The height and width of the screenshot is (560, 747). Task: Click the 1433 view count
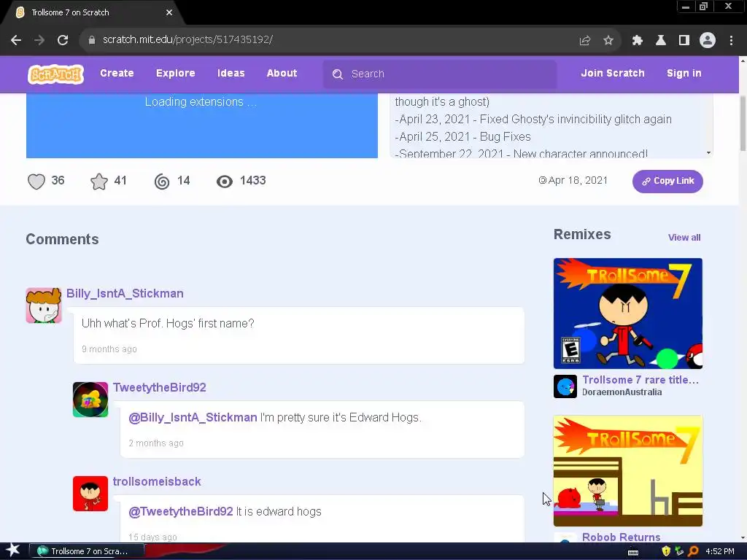[253, 181]
